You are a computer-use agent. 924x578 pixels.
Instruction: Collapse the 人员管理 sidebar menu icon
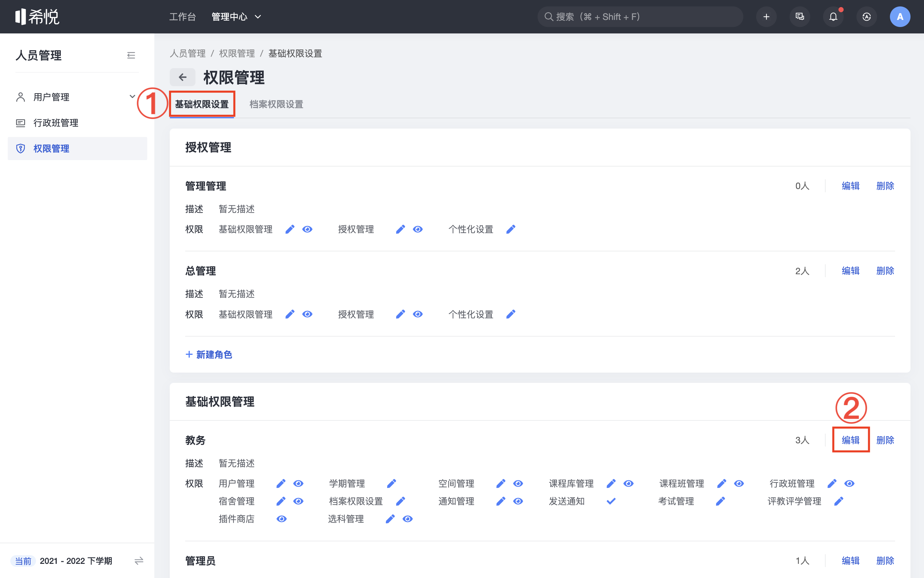point(131,55)
